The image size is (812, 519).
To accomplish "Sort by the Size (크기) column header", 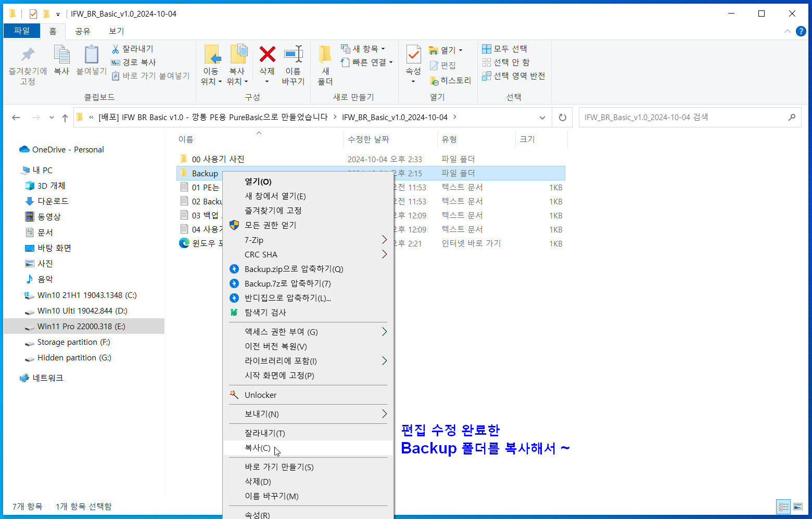I will click(527, 139).
